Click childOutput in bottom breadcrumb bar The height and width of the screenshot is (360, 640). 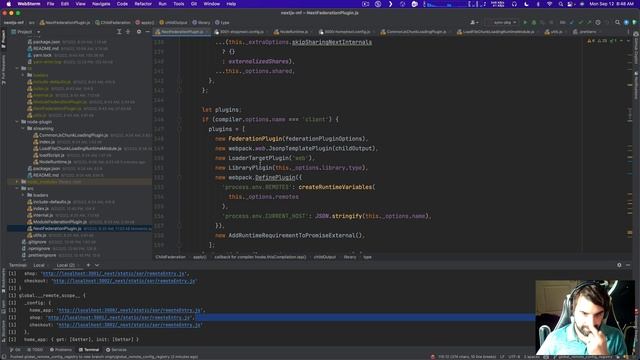325,257
